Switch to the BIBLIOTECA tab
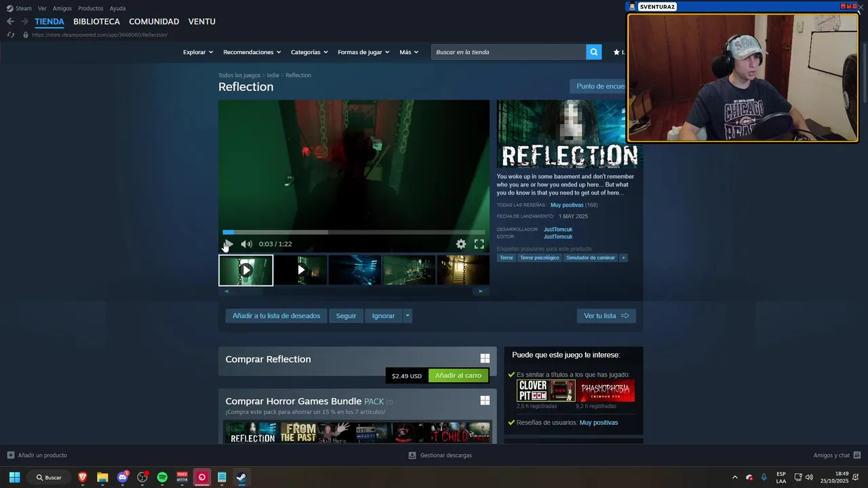The width and height of the screenshot is (868, 488). (x=96, y=22)
